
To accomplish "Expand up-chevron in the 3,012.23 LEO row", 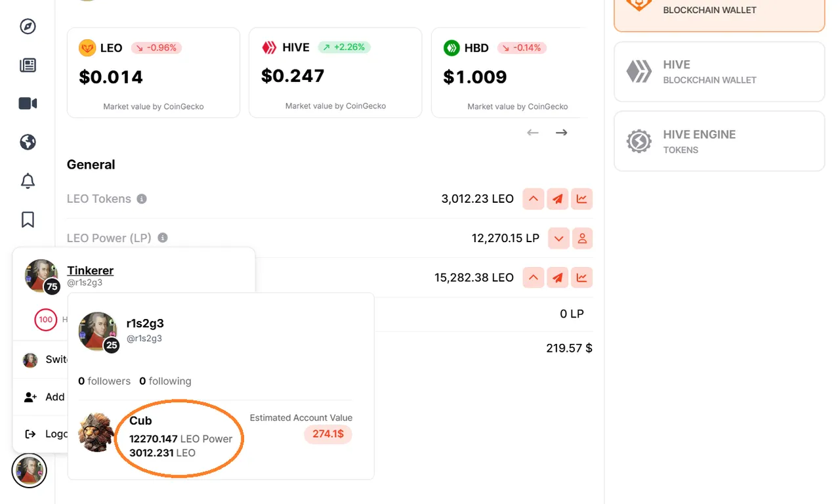I will [x=534, y=199].
